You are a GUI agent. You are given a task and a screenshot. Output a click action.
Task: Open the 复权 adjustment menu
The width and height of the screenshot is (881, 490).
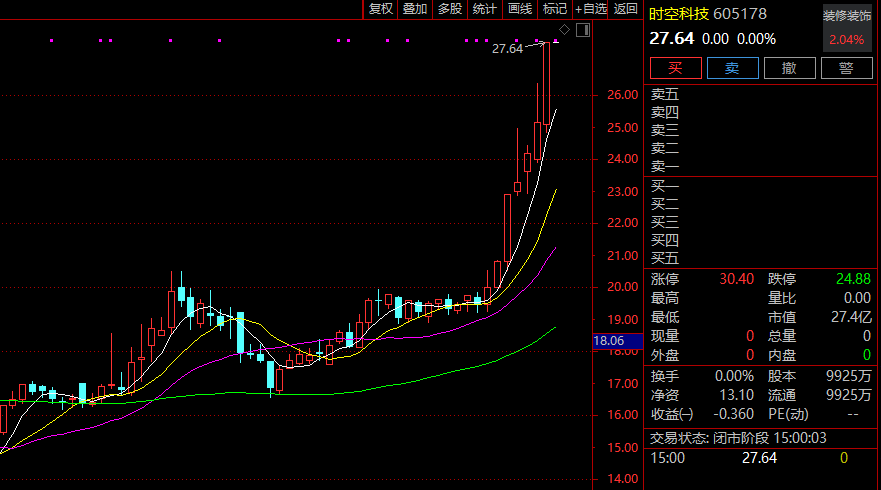380,9
